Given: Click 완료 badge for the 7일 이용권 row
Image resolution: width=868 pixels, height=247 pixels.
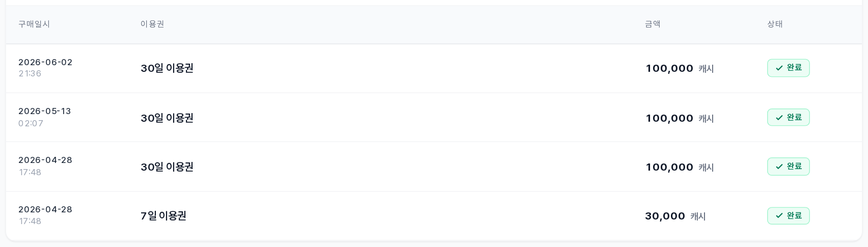Looking at the screenshot, I should [789, 216].
